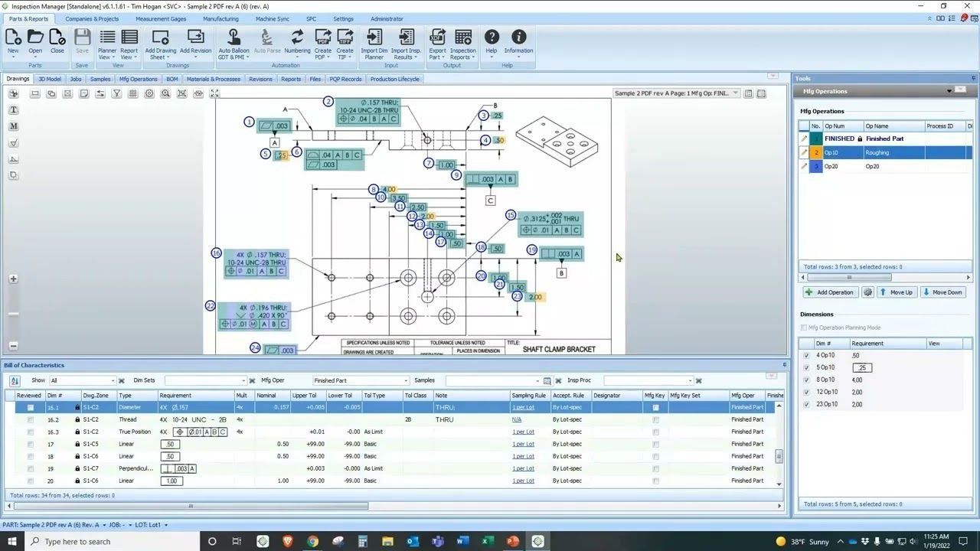This screenshot has width=980, height=551.
Task: Enable Mfg Operation Planning Mode checkbox
Action: [803, 328]
